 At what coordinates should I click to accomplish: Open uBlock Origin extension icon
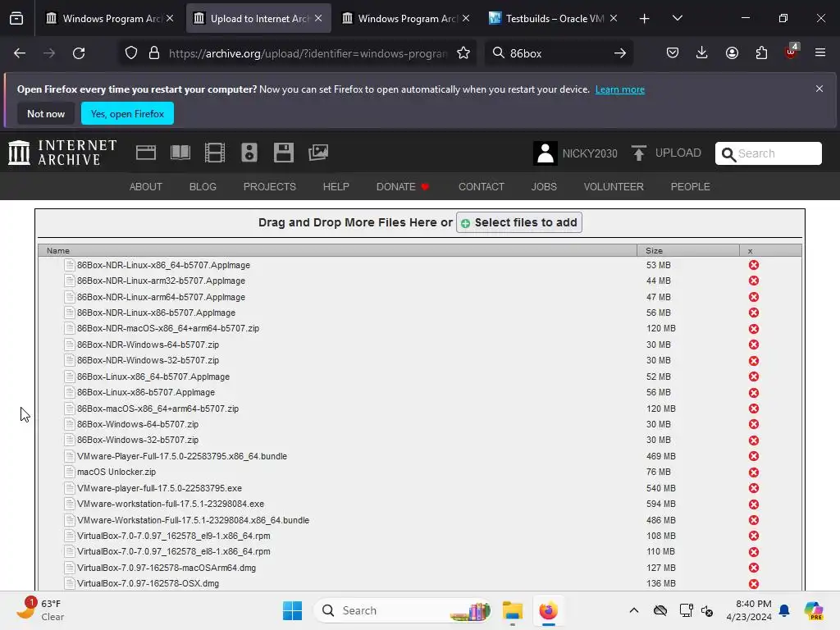point(792,52)
